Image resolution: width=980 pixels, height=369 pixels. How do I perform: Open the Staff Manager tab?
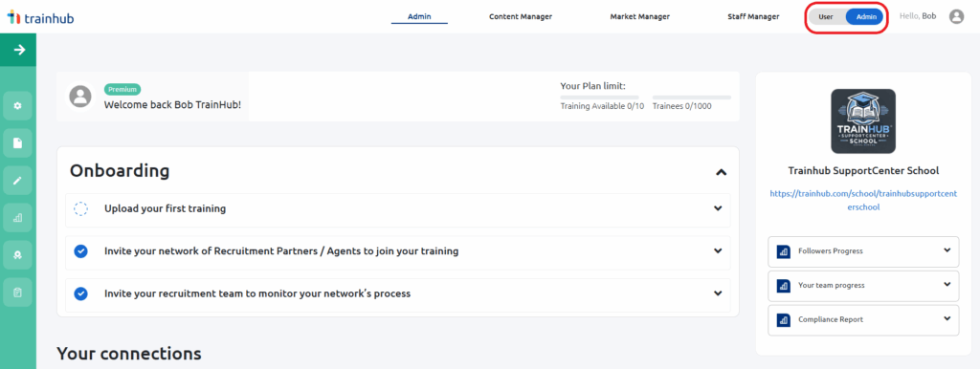click(753, 17)
